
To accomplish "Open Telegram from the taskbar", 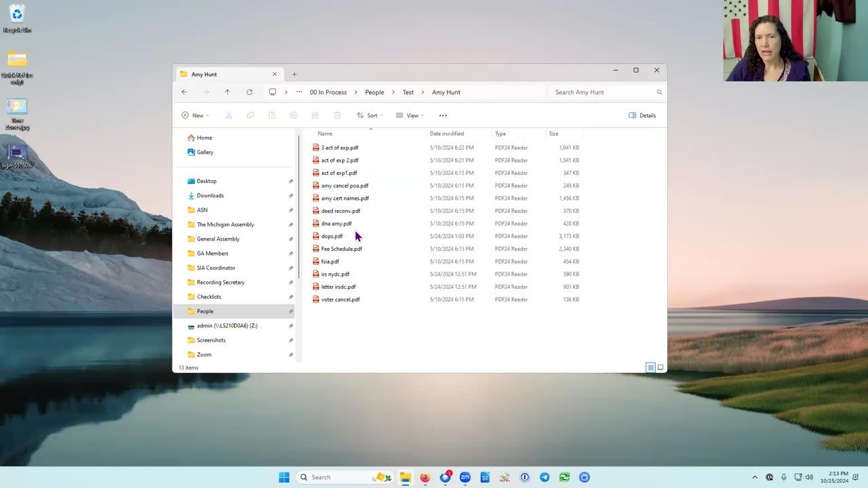I will pyautogui.click(x=545, y=477).
